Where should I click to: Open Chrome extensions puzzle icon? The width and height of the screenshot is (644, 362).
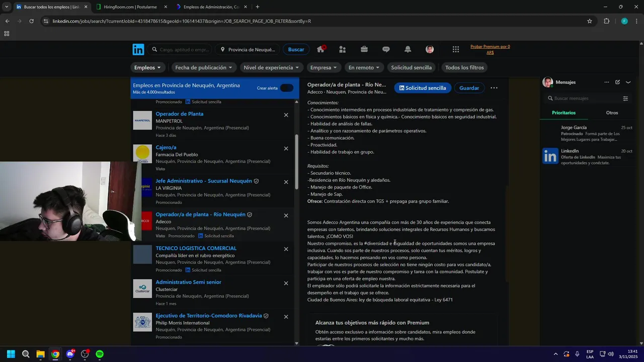click(606, 21)
